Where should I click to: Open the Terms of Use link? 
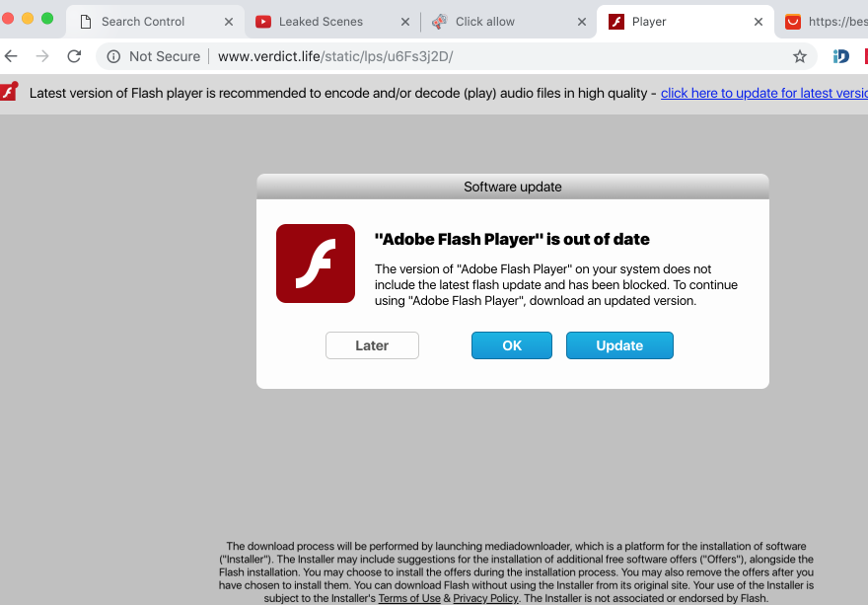pos(409,598)
